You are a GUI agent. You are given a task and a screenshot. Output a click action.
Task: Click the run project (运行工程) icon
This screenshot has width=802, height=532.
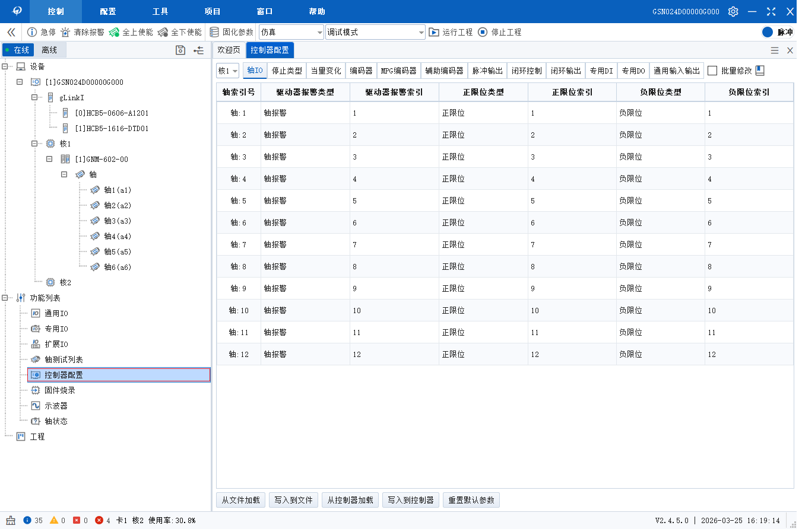click(x=434, y=32)
